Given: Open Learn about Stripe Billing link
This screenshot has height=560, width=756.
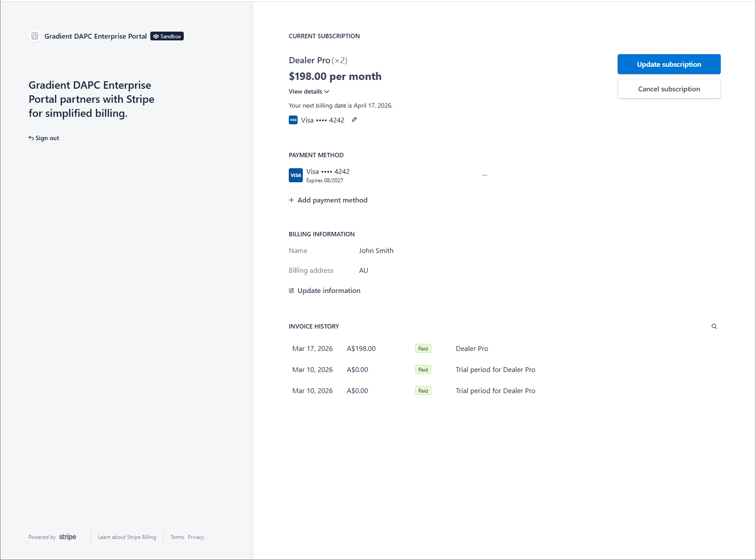Looking at the screenshot, I should 127,537.
